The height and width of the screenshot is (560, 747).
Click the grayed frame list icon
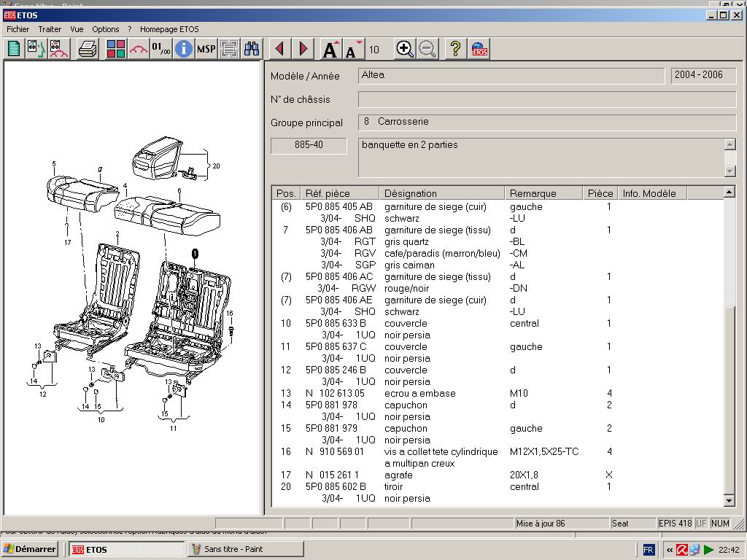point(229,49)
